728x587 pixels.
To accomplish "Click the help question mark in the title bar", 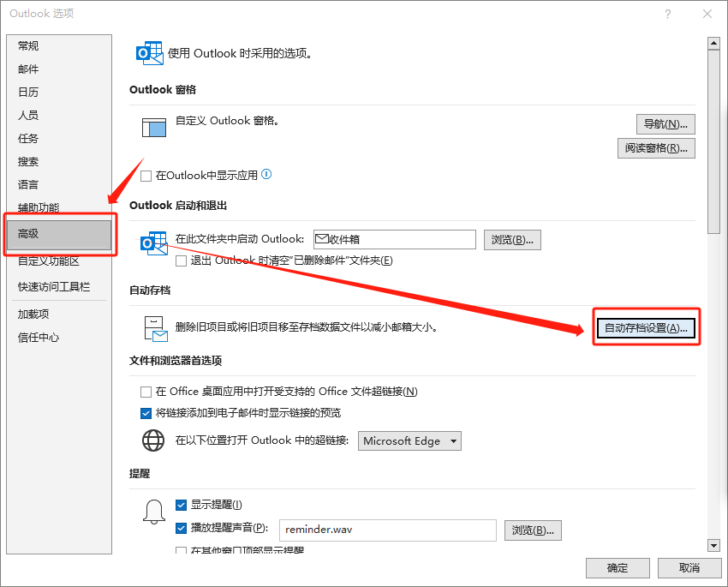I will [667, 14].
